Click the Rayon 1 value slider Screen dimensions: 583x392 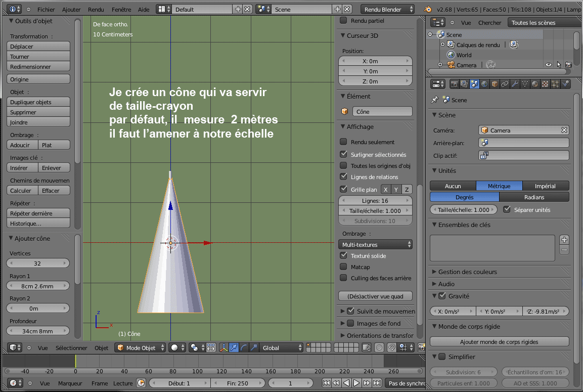(x=38, y=286)
